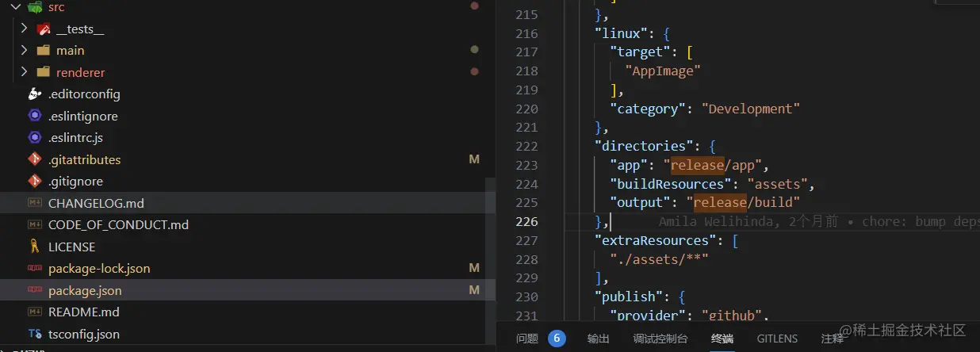Image resolution: width=980 pixels, height=352 pixels.
Task: Switch to the 输出 panel tab
Action: [599, 339]
